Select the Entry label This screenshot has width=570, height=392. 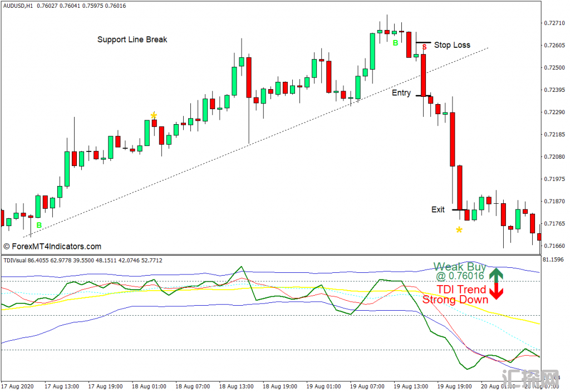tap(401, 93)
